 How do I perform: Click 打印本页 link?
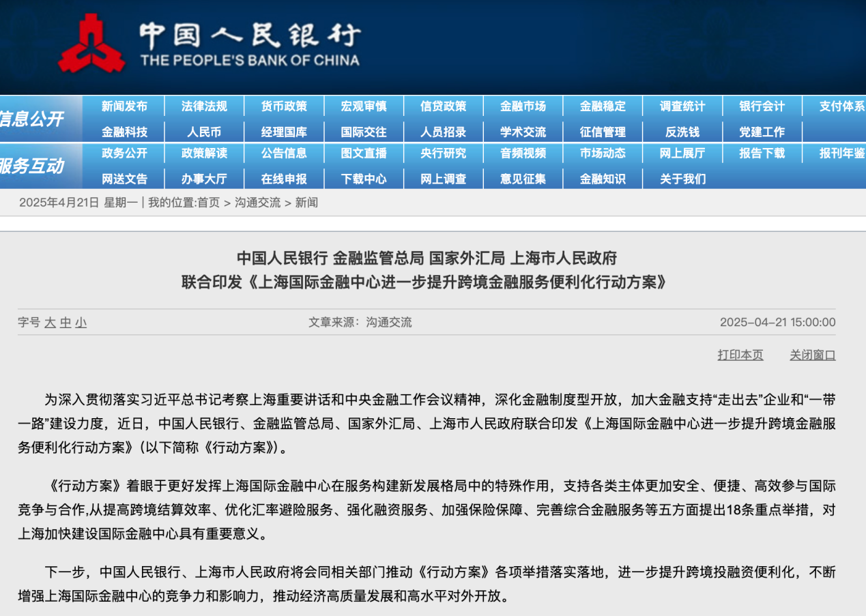tap(740, 355)
